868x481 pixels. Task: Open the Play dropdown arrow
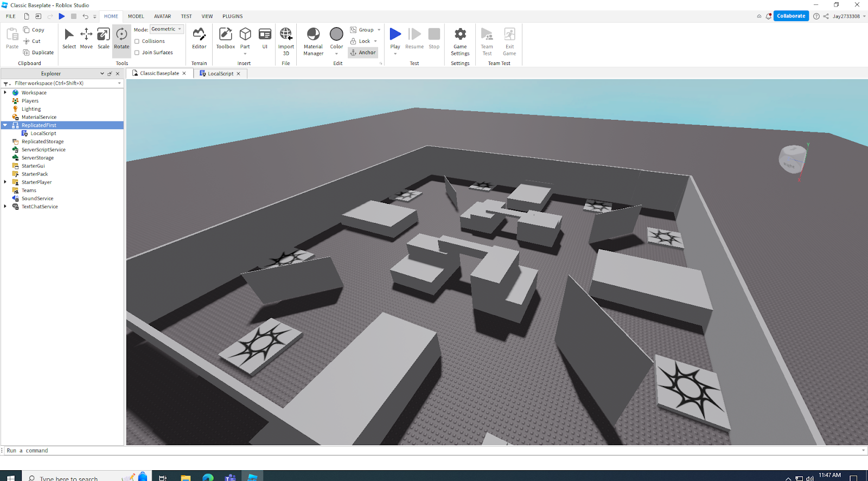coord(395,54)
